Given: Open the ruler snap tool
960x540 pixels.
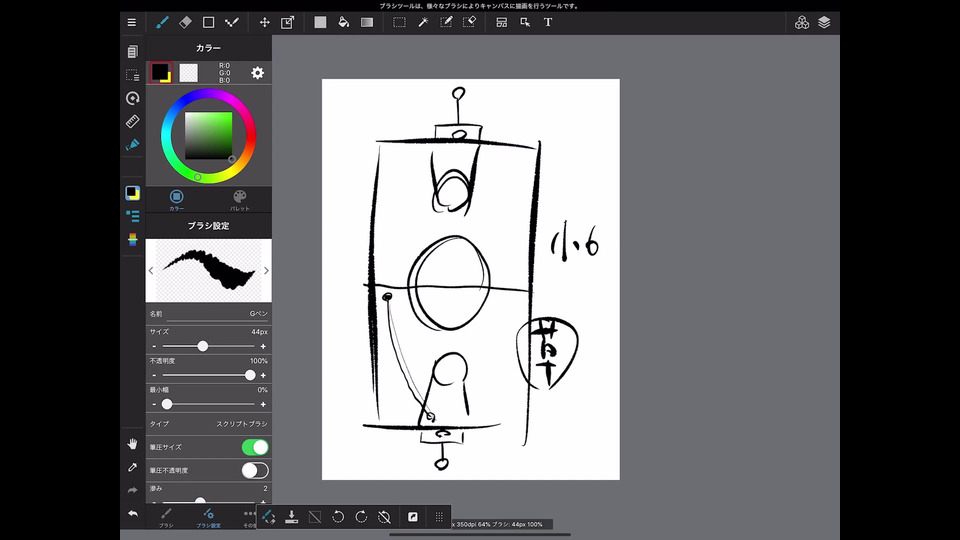Looking at the screenshot, I should 132,122.
